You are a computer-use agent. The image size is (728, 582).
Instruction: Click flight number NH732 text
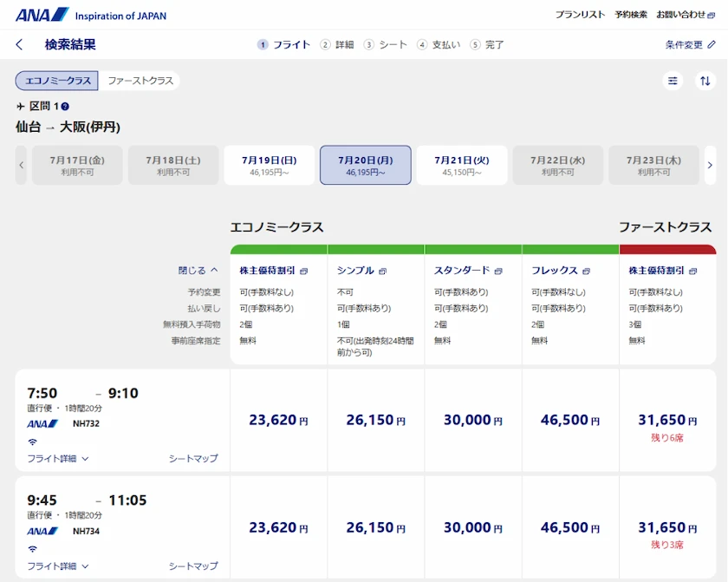(x=86, y=423)
